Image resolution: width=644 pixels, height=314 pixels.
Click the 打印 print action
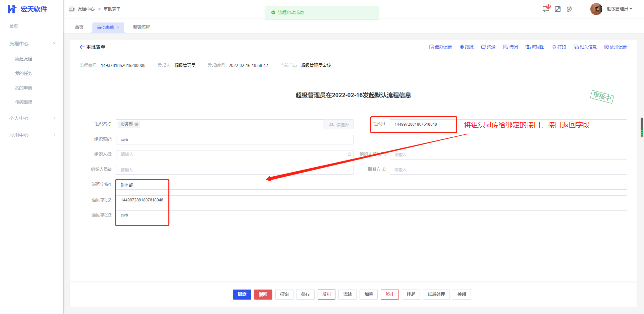tap(559, 47)
